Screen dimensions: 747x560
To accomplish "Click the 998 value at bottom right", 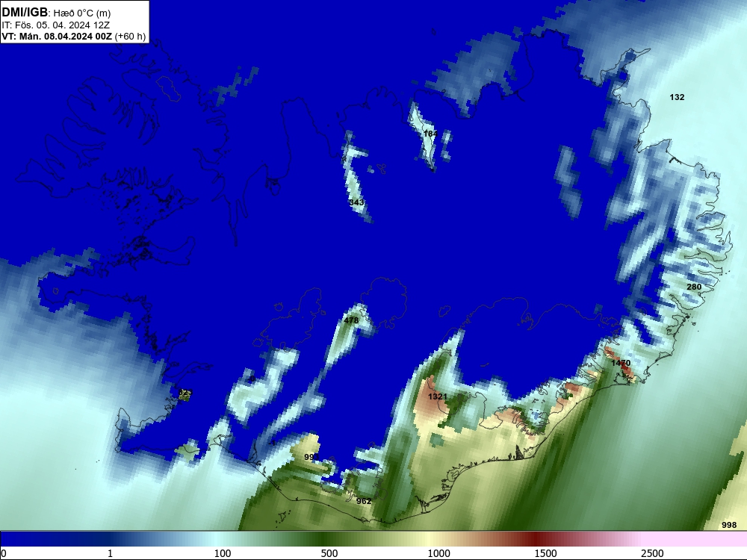I will click(729, 525).
